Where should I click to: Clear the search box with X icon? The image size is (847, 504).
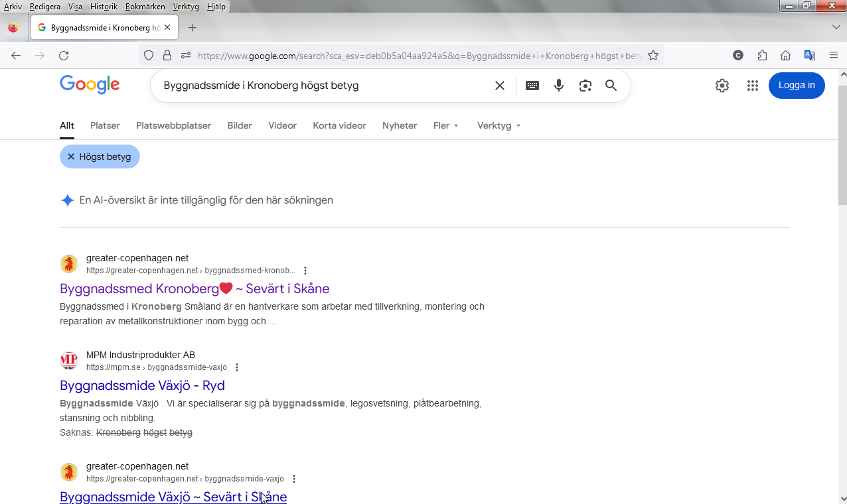500,86
